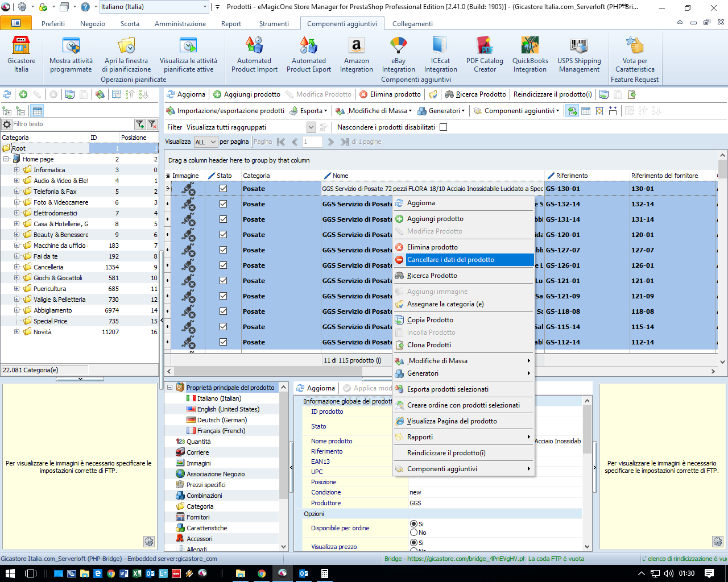728x582 pixels.
Task: Click the 'Aggiungi prodotto' toolbar button
Action: (247, 94)
